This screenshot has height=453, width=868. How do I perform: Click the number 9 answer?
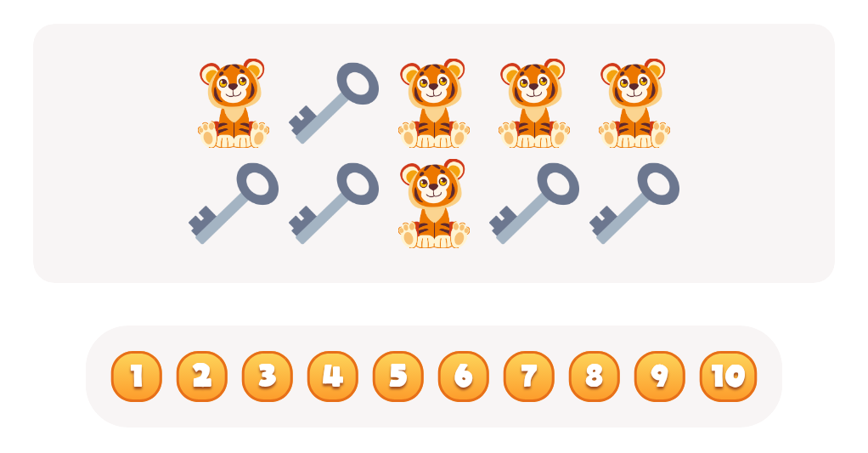(x=659, y=377)
